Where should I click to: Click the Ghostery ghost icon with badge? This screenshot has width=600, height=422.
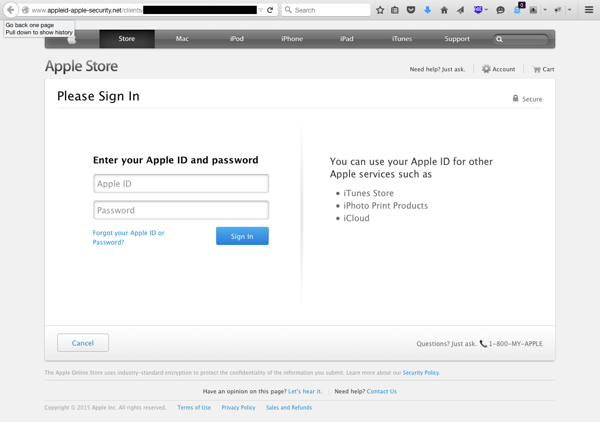coord(518,8)
